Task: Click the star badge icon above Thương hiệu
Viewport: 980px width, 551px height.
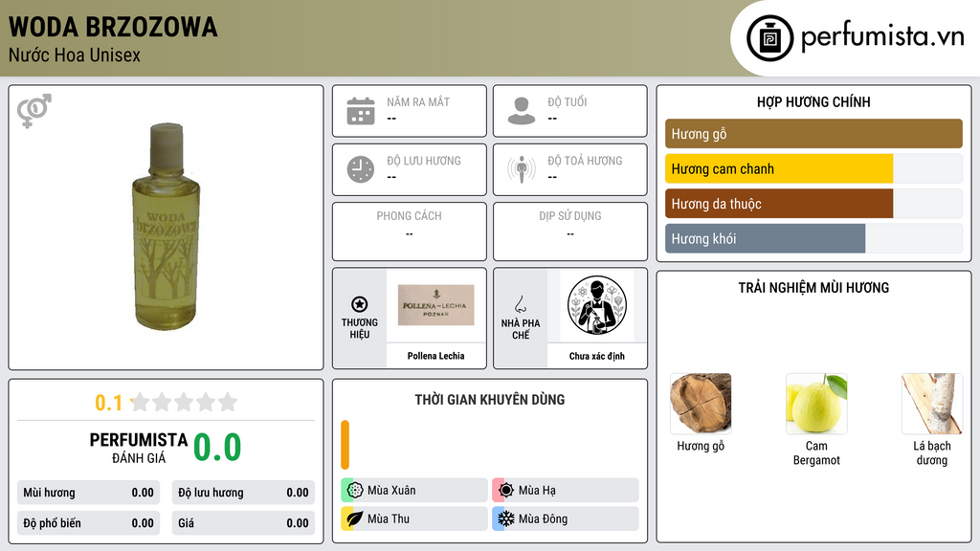Action: pyautogui.click(x=360, y=304)
